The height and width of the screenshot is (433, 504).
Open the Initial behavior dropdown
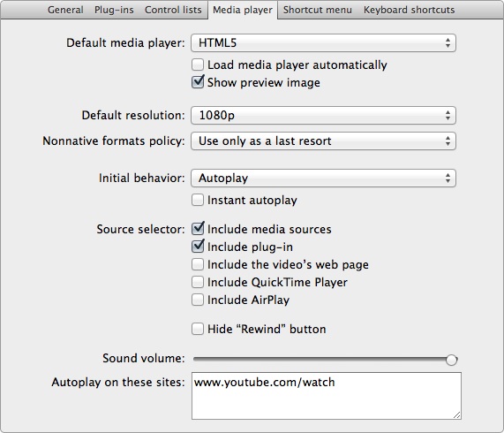tap(323, 178)
